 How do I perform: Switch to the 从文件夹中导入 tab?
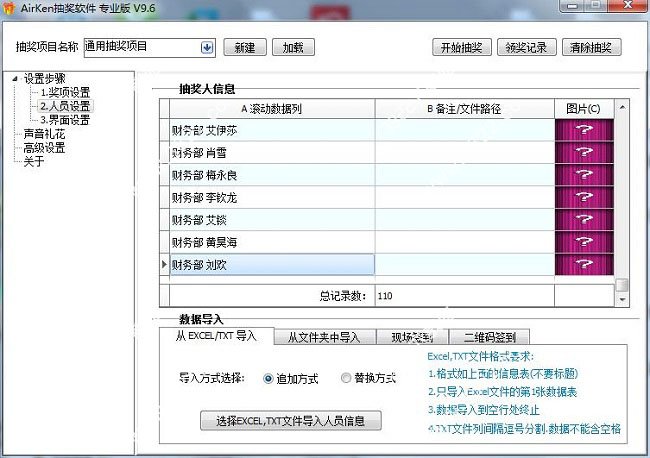click(325, 337)
